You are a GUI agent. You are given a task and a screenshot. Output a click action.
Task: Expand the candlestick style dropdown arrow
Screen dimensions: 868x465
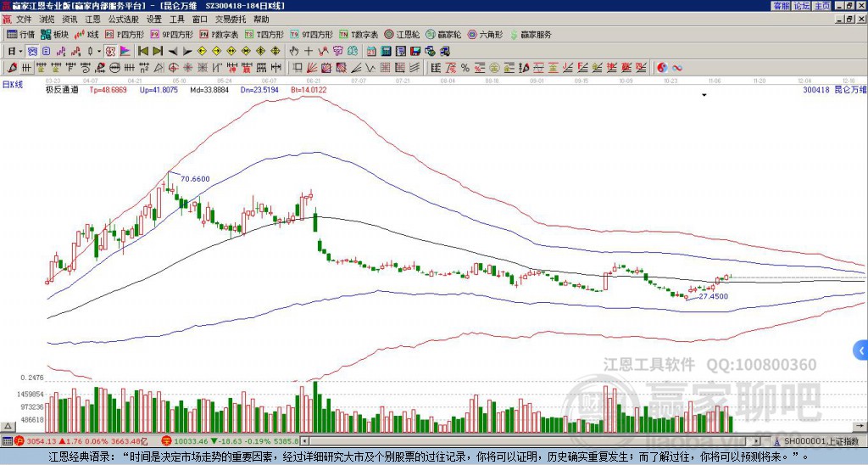(99, 51)
